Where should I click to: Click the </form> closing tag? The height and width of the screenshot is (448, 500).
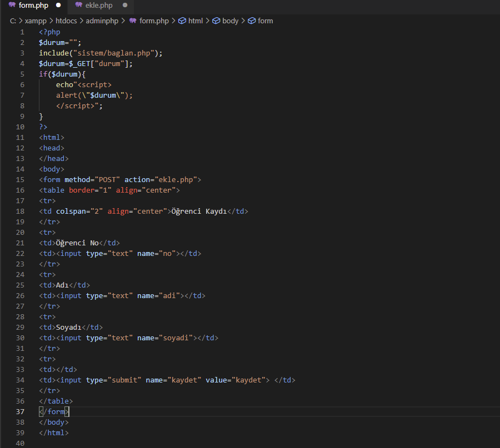click(x=53, y=412)
